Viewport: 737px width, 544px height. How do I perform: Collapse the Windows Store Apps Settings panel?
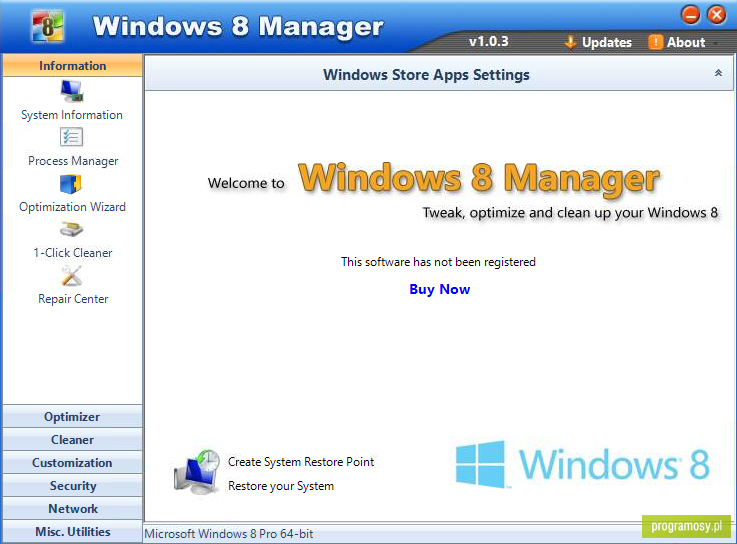[x=718, y=73]
